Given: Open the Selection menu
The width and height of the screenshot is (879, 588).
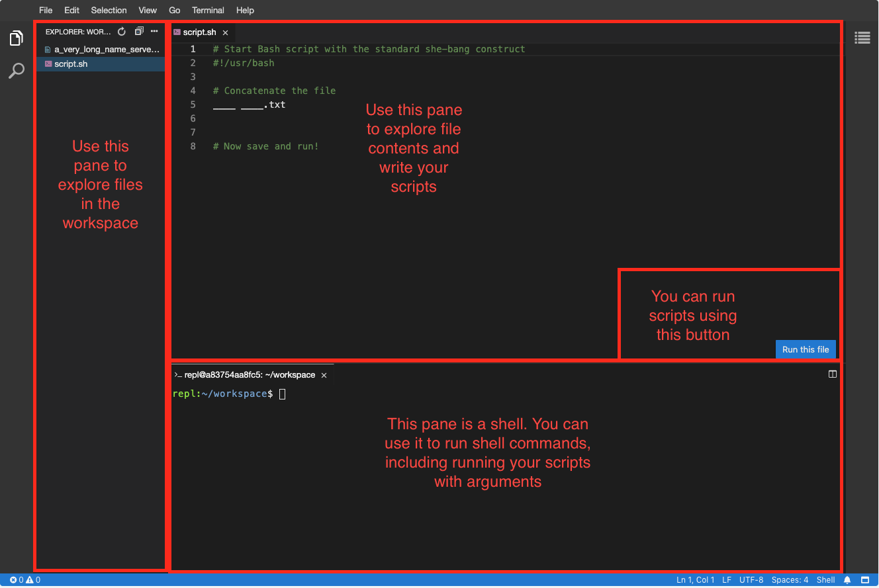Looking at the screenshot, I should point(109,10).
